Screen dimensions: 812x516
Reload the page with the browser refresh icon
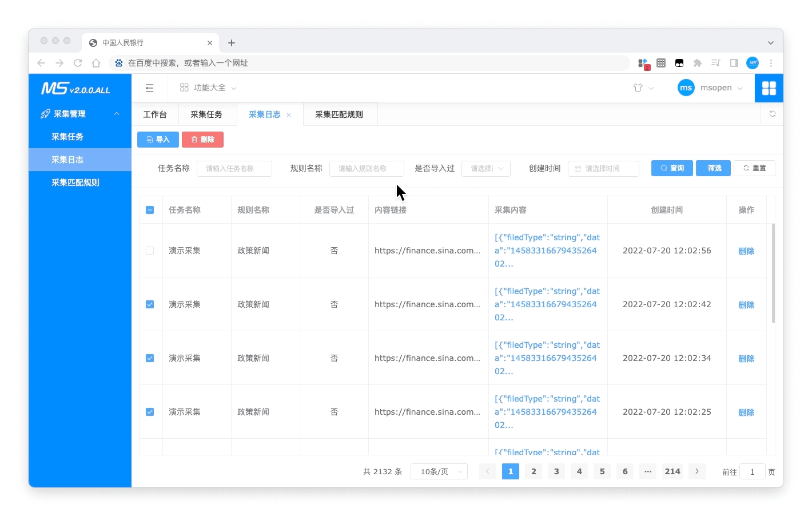pyautogui.click(x=78, y=63)
